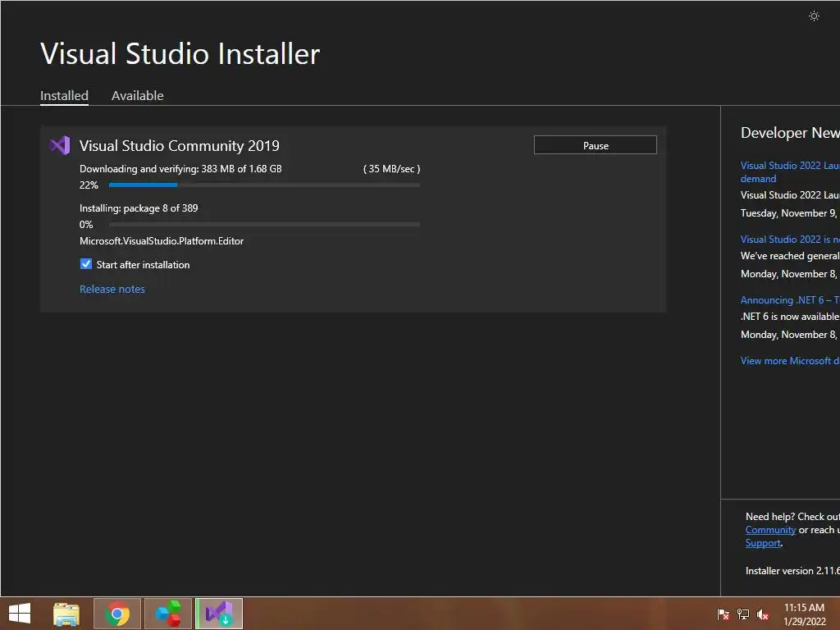Click the '22%' download percentage label

pos(89,185)
